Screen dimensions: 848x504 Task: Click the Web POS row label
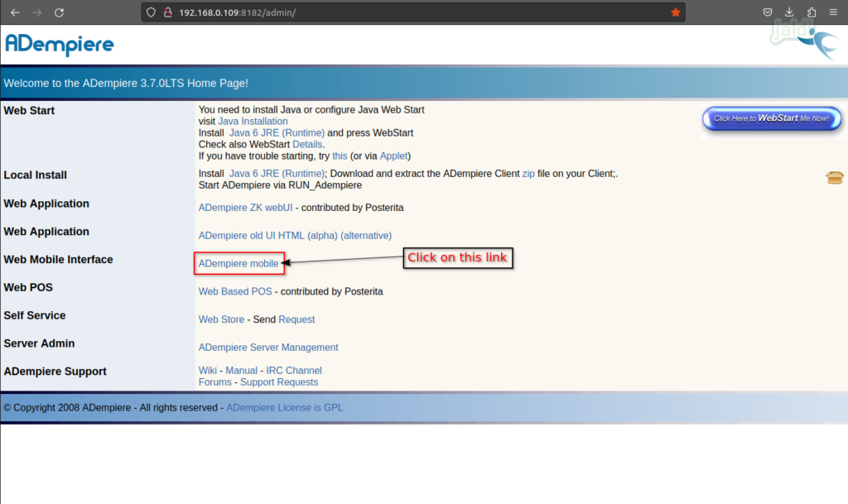[28, 288]
